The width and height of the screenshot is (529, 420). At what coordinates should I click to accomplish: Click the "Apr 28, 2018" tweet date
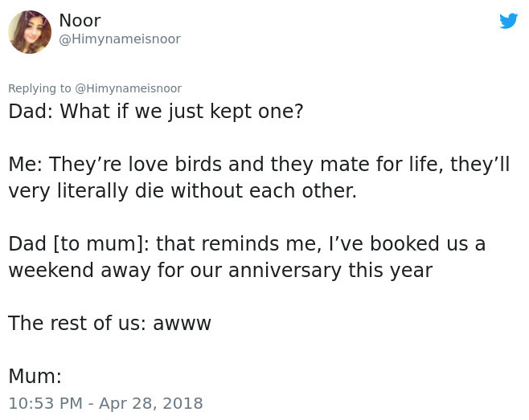[150, 403]
